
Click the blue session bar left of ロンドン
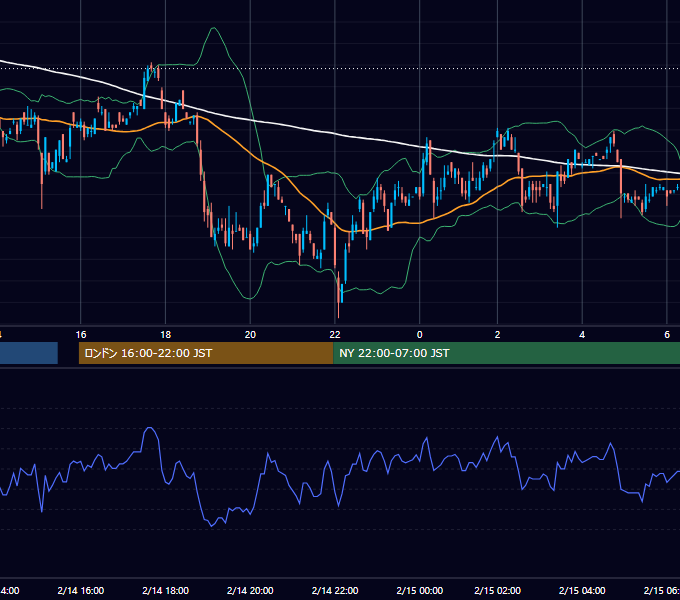tap(29, 353)
